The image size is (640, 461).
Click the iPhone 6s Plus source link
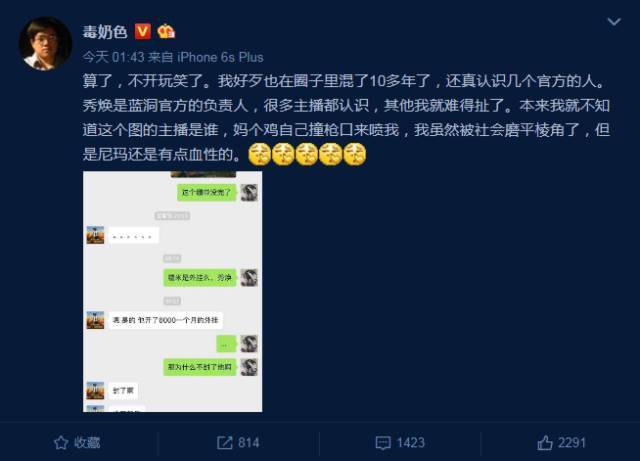pyautogui.click(x=220, y=57)
